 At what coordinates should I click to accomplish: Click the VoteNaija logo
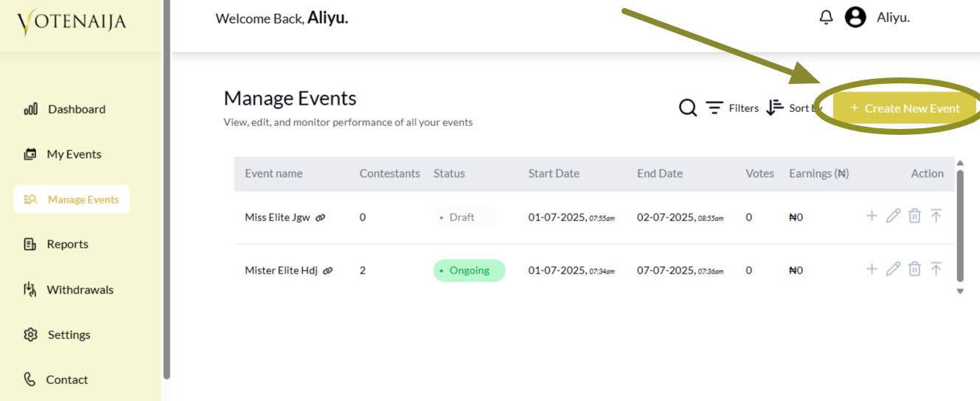72,22
